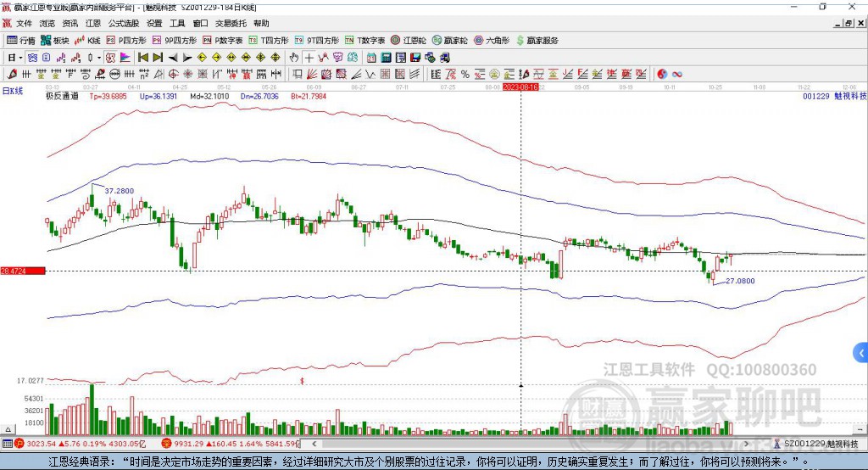868x470 pixels.
Task: Open the 9P四方形 tool
Action: (175, 41)
